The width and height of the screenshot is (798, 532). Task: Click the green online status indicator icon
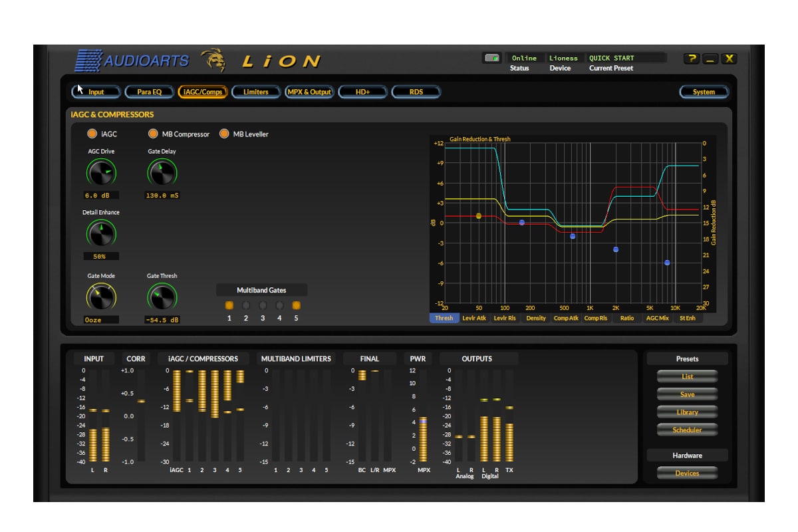point(491,59)
